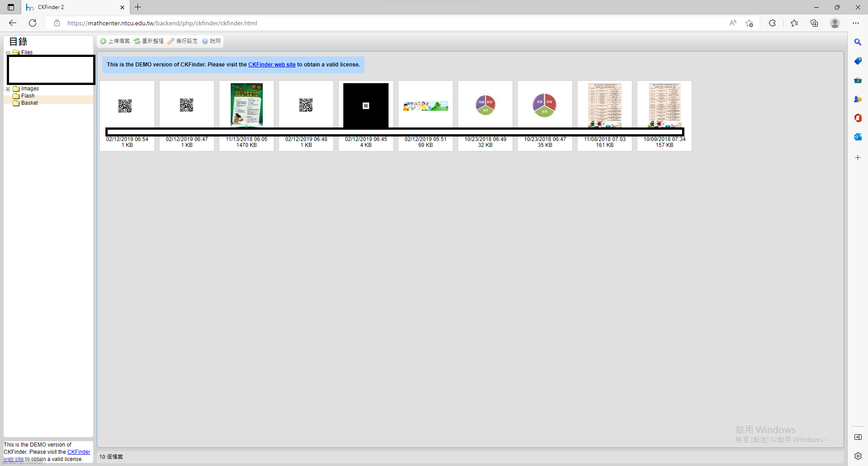Viewport: 868px width, 466px height.
Task: Open the Collections icon in the toolbar
Action: [x=814, y=23]
